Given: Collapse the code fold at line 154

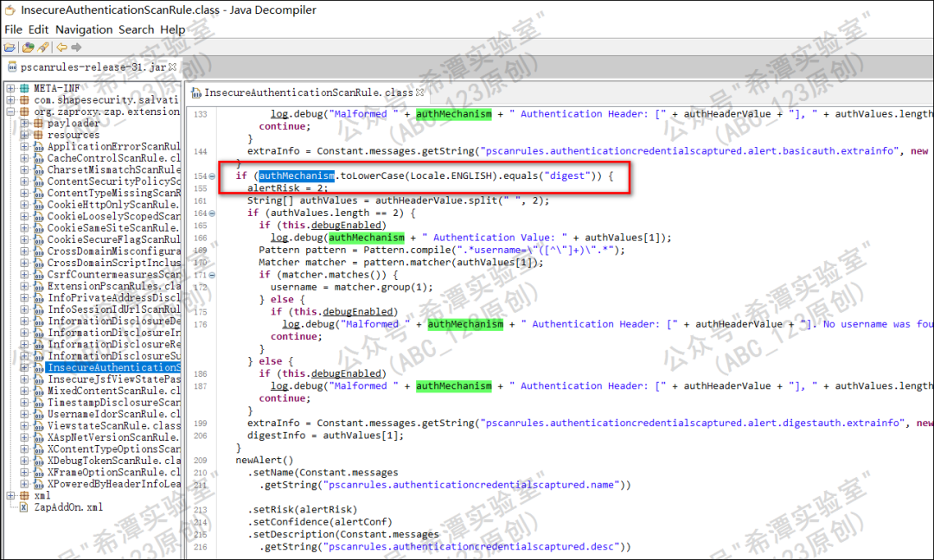Looking at the screenshot, I should [212, 176].
